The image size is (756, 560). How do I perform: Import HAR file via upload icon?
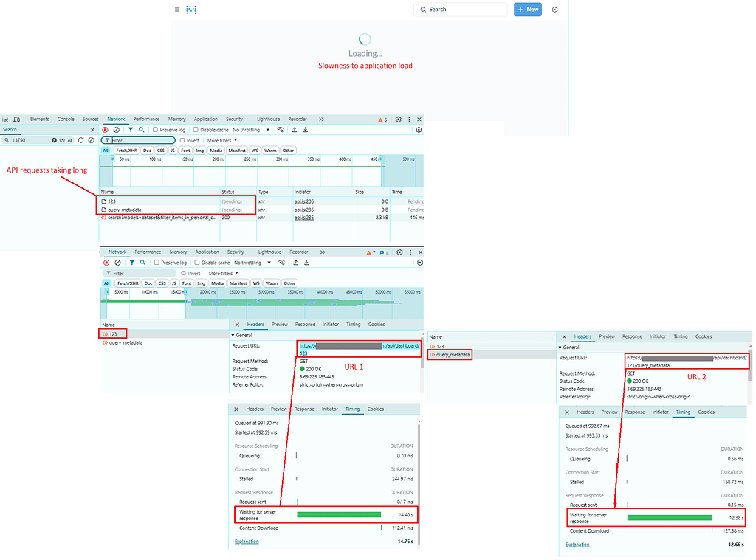[x=294, y=129]
